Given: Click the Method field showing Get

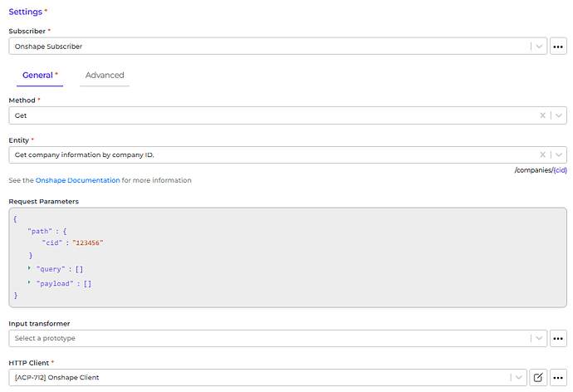Looking at the screenshot, I should click(287, 115).
